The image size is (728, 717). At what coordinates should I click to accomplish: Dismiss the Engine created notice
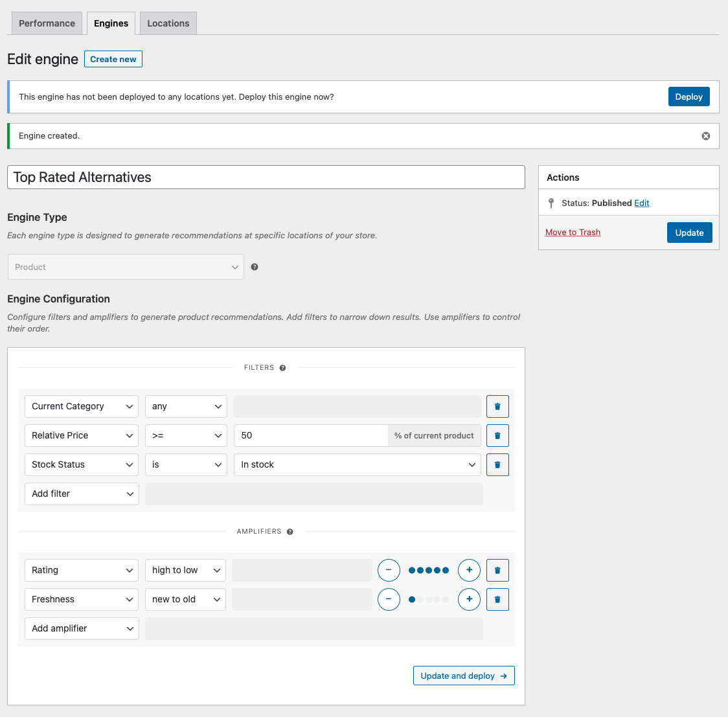tap(705, 135)
